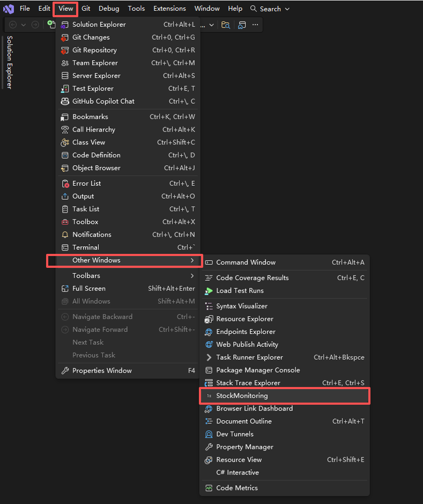Open the Window menu
Image resolution: width=423 pixels, height=504 pixels.
[x=207, y=9]
